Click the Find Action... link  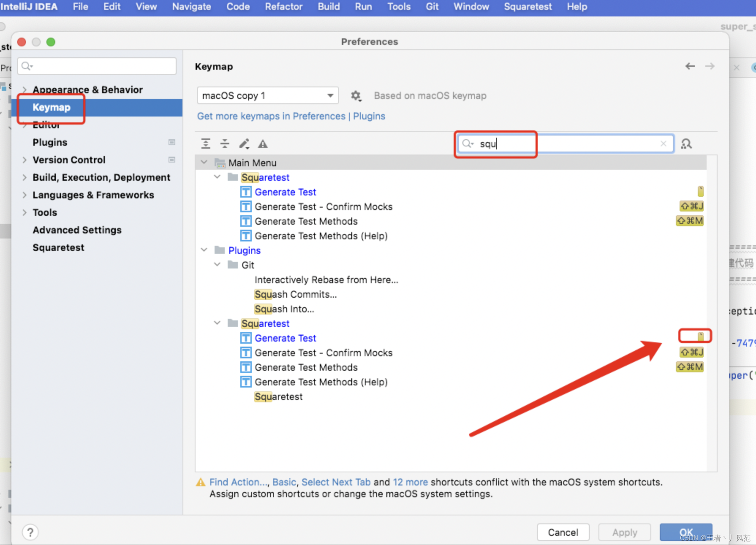point(238,482)
